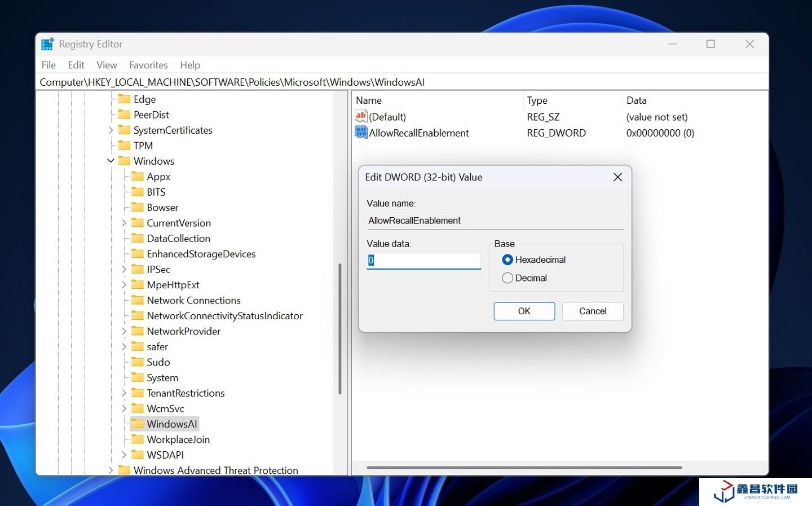Viewport: 812px width, 506px height.
Task: Open the Edit menu
Action: pyautogui.click(x=76, y=65)
